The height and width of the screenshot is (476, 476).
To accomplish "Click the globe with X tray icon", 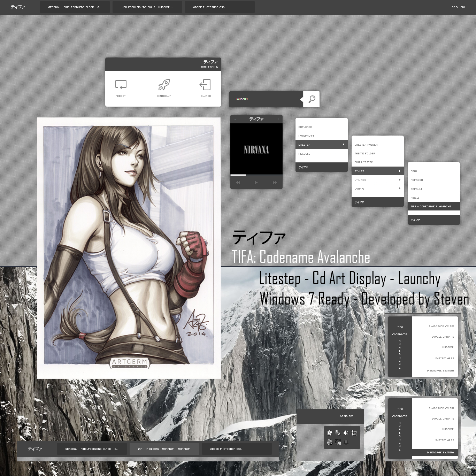I will (x=330, y=442).
